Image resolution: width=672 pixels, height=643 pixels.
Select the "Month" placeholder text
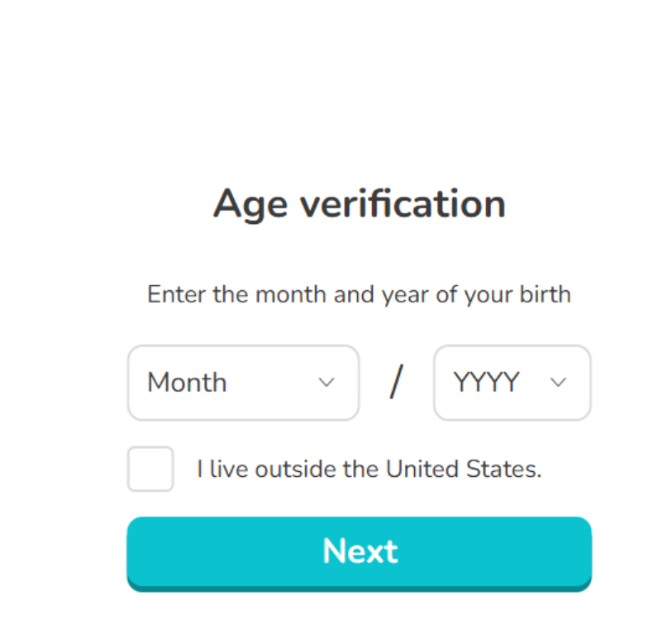point(187,383)
